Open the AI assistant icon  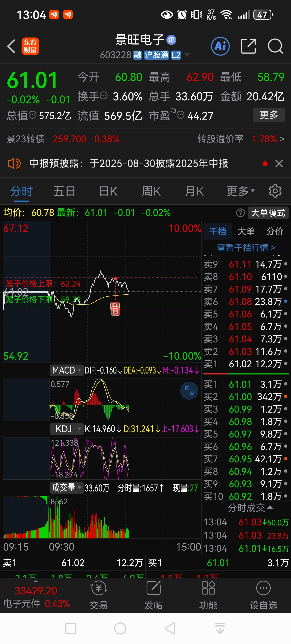[220, 46]
